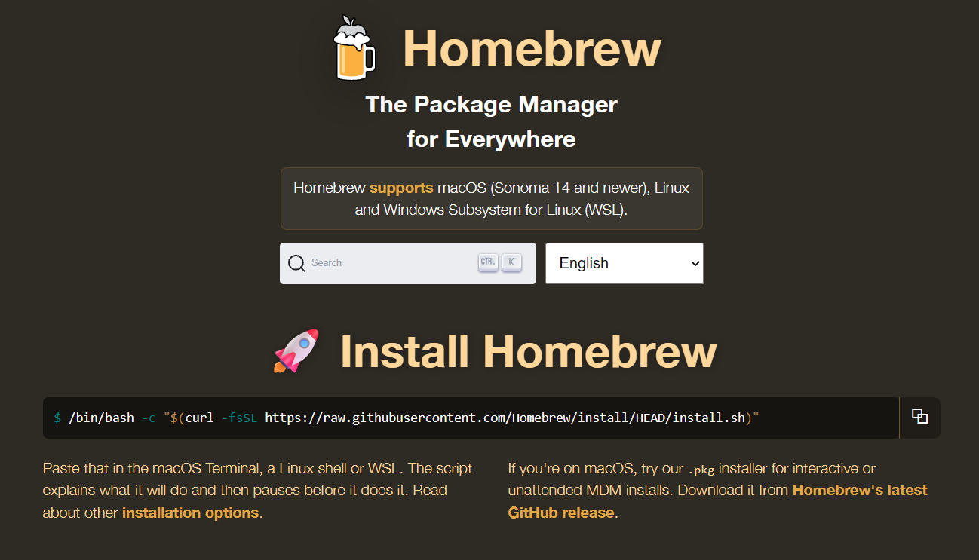This screenshot has height=560, width=979.
Task: Click the "curl" word in the command
Action: pyautogui.click(x=199, y=418)
